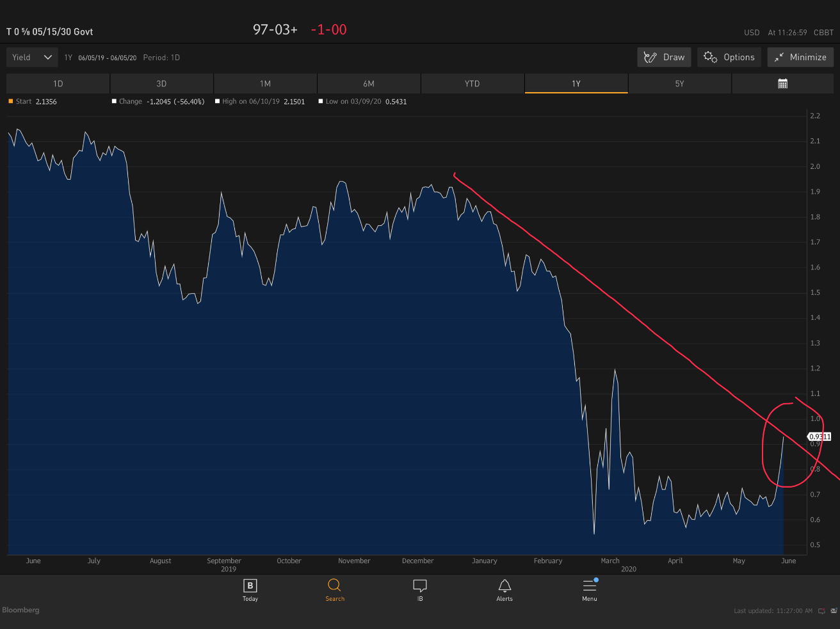Click the Draw button
The image size is (840, 629).
[x=664, y=57]
